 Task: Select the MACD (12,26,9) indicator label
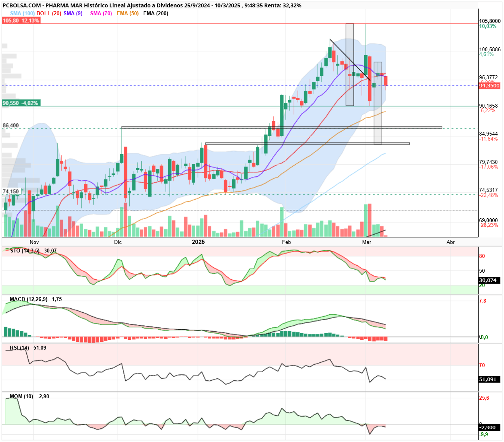pyautogui.click(x=29, y=299)
